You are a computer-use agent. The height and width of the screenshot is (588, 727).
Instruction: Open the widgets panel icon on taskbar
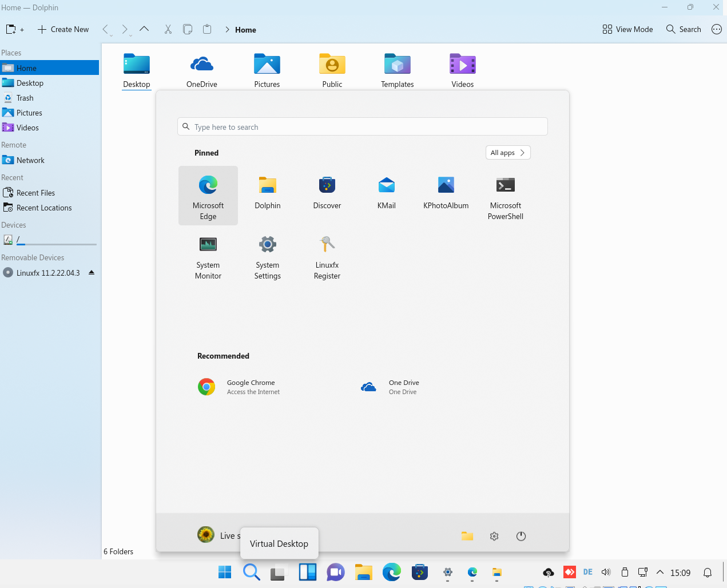[308, 572]
